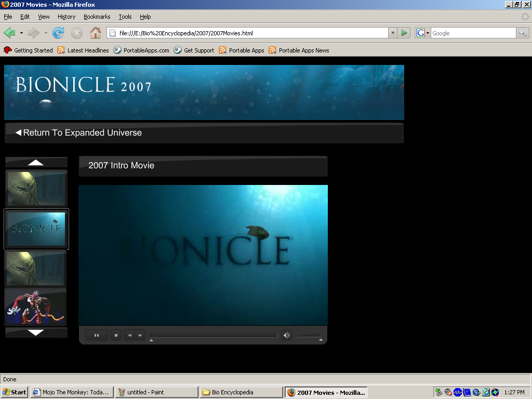Switch to the Bio Encyclopedia folder taskbar window
532x399 pixels.
point(241,392)
